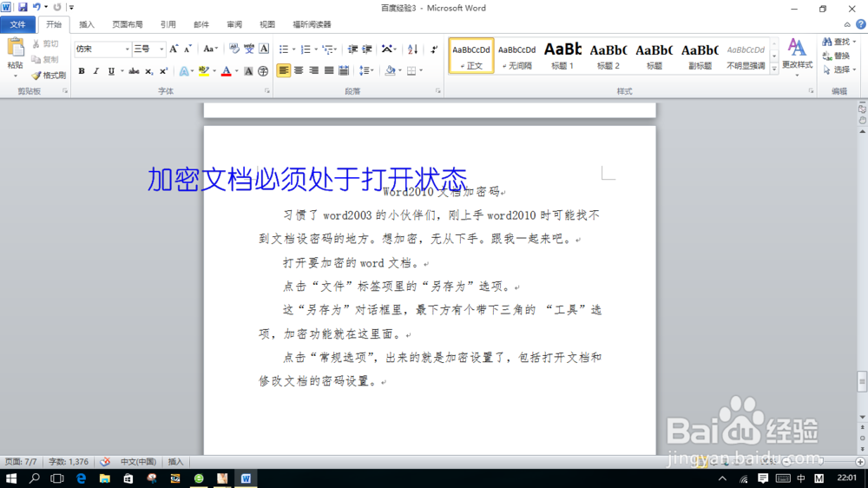The width and height of the screenshot is (868, 488).
Task: Open the File (文件) tab
Action: 17,24
